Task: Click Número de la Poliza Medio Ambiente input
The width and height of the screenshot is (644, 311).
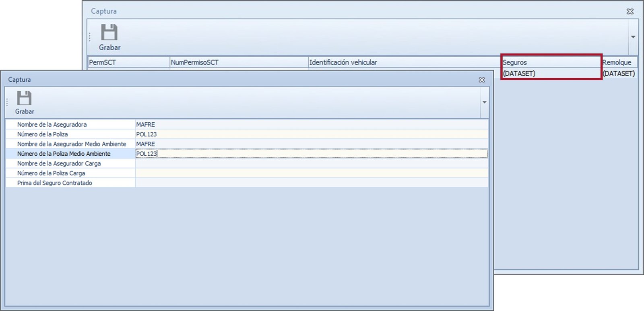Action: tap(312, 154)
